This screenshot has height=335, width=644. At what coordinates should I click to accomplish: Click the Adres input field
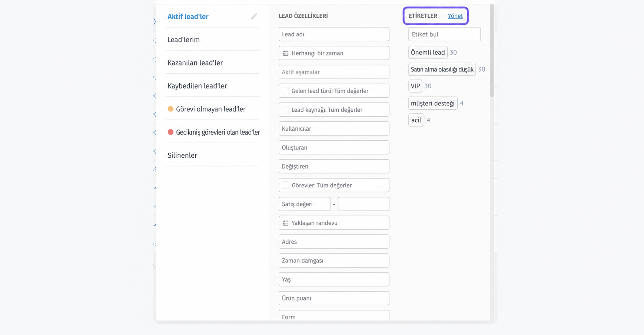coord(334,242)
